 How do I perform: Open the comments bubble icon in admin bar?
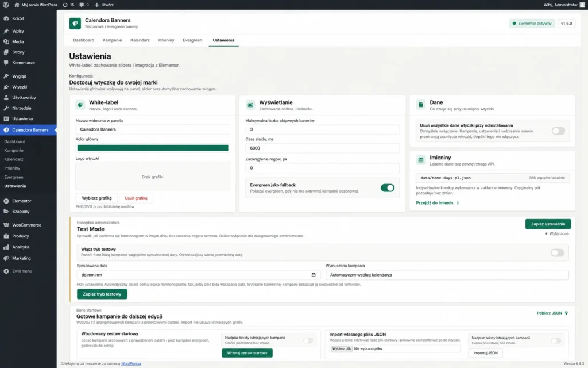[82, 5]
